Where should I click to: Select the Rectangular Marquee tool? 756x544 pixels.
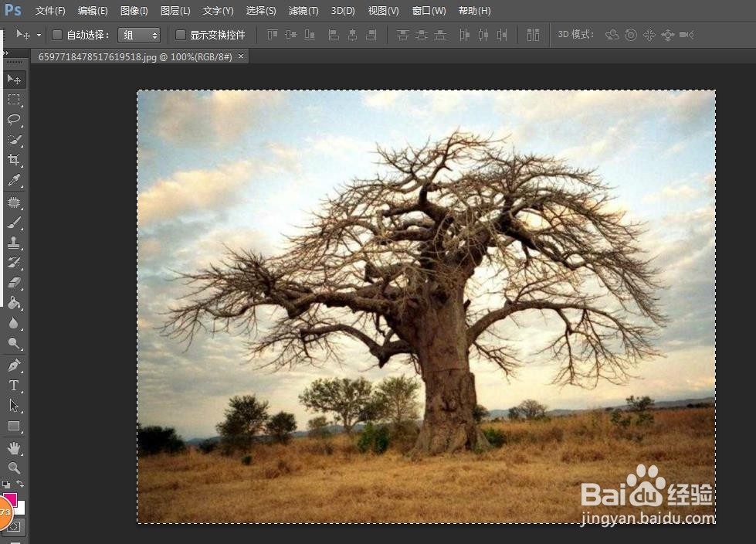point(14,100)
